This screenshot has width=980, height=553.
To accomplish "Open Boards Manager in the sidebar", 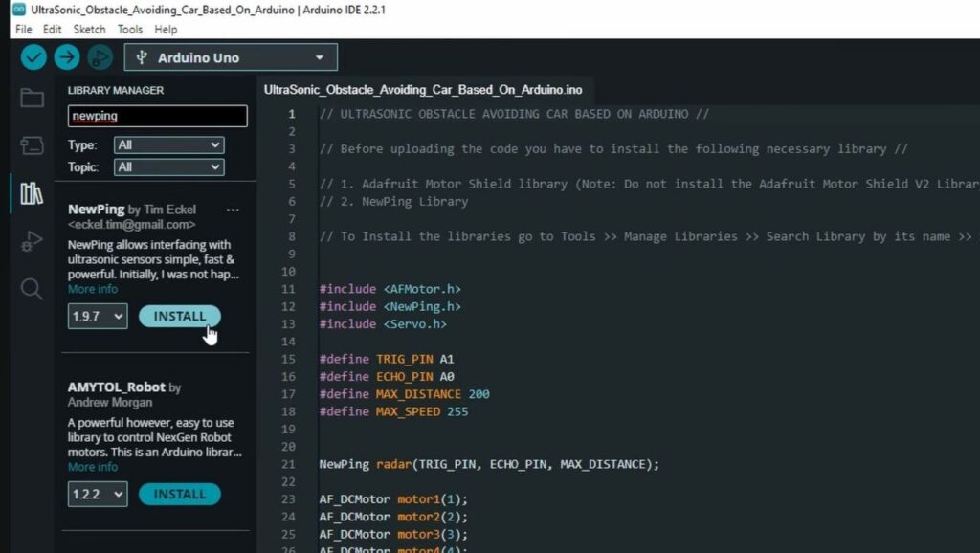I will (x=32, y=145).
